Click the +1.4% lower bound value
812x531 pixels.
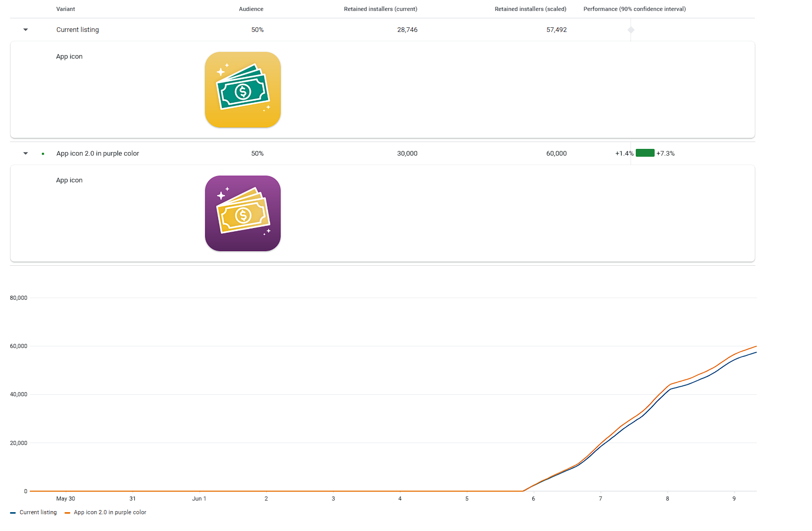pyautogui.click(x=624, y=154)
